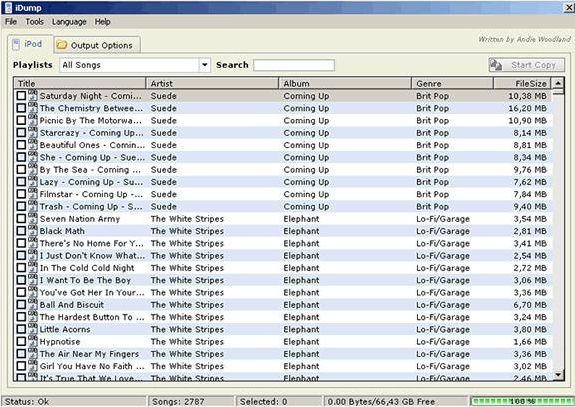The height and width of the screenshot is (407, 575).
Task: Click the music file icon beside Saturday Night
Action: 33,95
